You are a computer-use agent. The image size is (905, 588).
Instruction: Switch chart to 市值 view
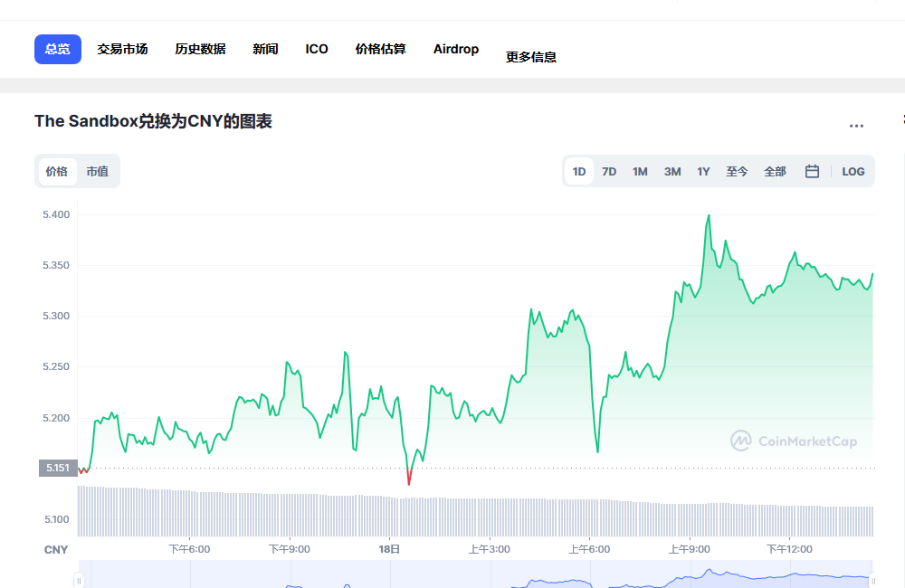coord(98,171)
